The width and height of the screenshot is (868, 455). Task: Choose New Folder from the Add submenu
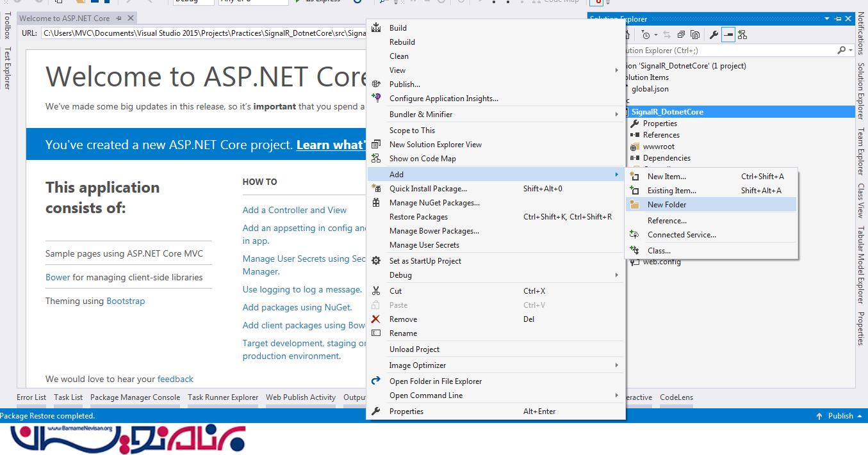pos(666,205)
